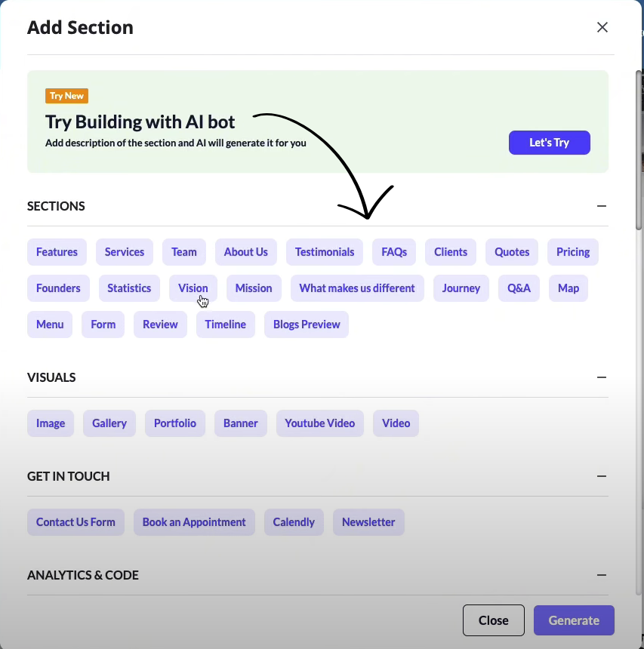Image resolution: width=644 pixels, height=649 pixels.
Task: Collapse the VISUALS group
Action: (x=601, y=377)
